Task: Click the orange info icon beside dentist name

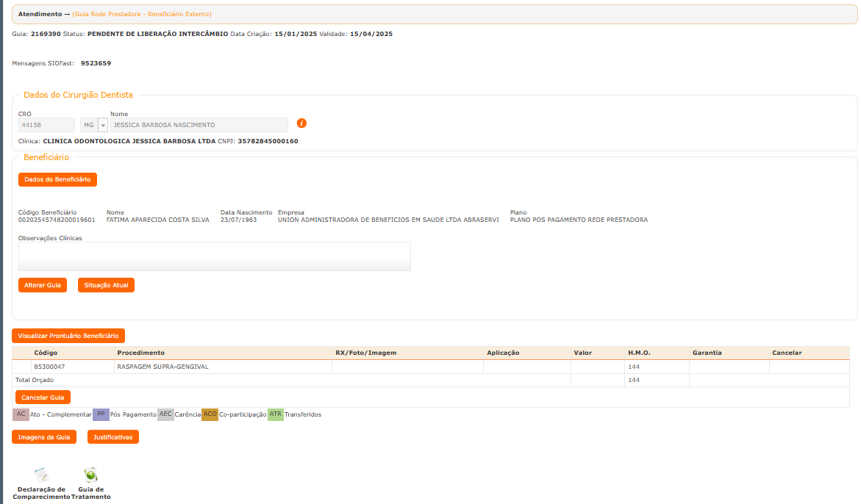Action: click(301, 123)
